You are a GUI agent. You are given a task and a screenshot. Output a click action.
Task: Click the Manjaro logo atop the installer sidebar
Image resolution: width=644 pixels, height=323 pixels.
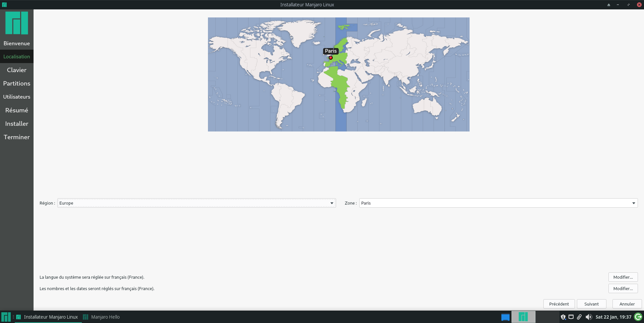pyautogui.click(x=16, y=23)
